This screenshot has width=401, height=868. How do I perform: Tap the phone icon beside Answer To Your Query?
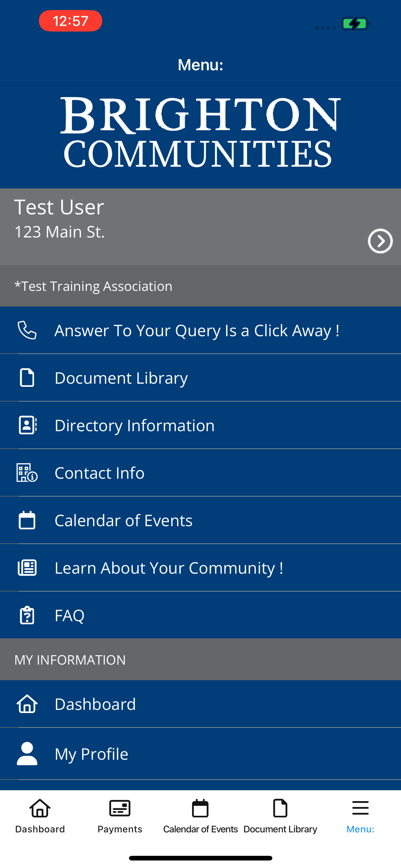27,330
